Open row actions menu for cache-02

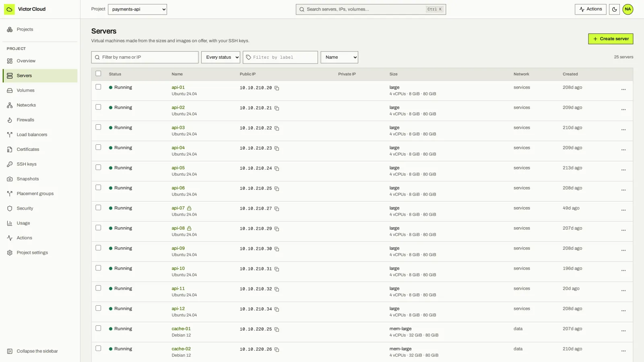(623, 351)
